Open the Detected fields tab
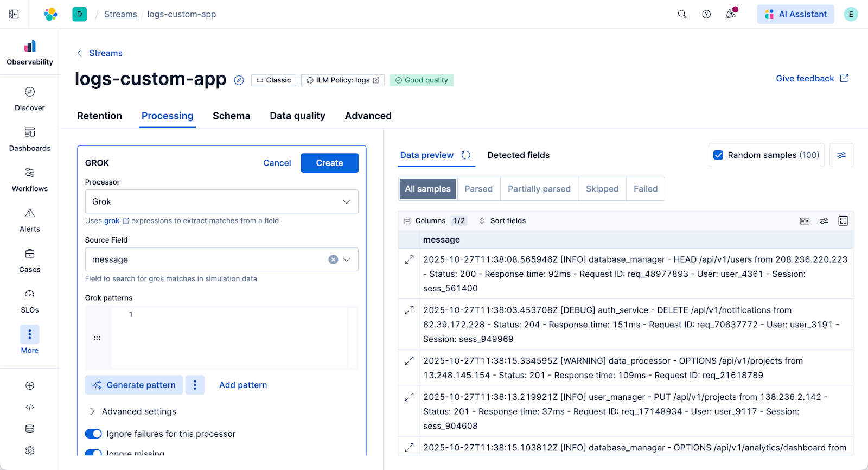This screenshot has height=470, width=868. (x=518, y=155)
